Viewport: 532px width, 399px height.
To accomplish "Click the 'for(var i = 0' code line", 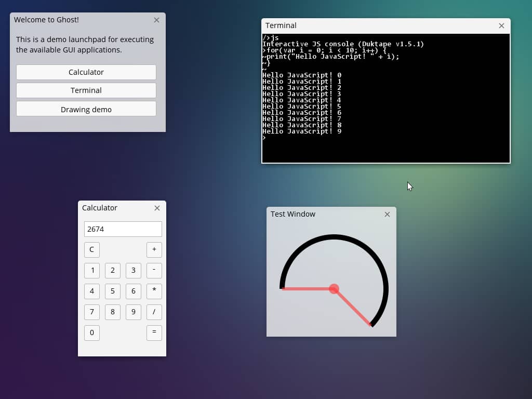I will (x=324, y=50).
